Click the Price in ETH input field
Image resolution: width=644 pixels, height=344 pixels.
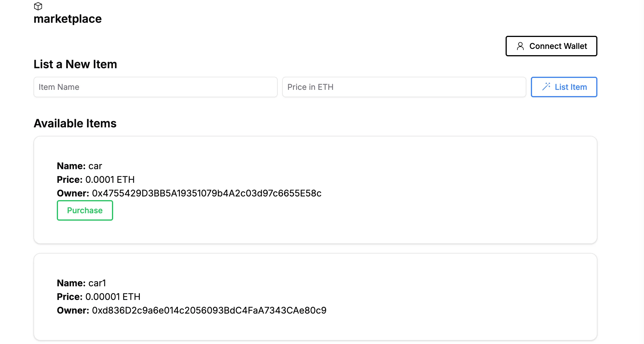coord(404,87)
